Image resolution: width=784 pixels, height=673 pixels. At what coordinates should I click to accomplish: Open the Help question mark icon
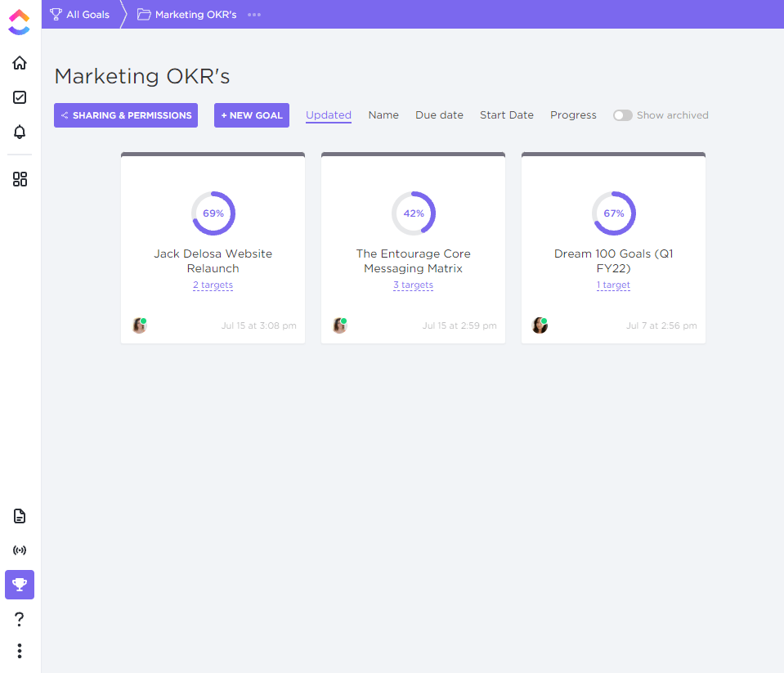[x=20, y=619]
